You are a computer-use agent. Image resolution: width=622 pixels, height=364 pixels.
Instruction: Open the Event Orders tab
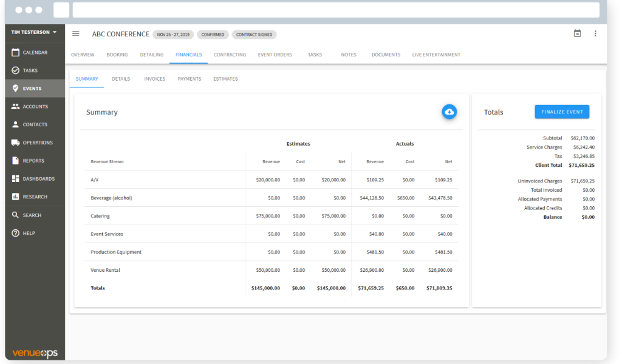pyautogui.click(x=275, y=55)
